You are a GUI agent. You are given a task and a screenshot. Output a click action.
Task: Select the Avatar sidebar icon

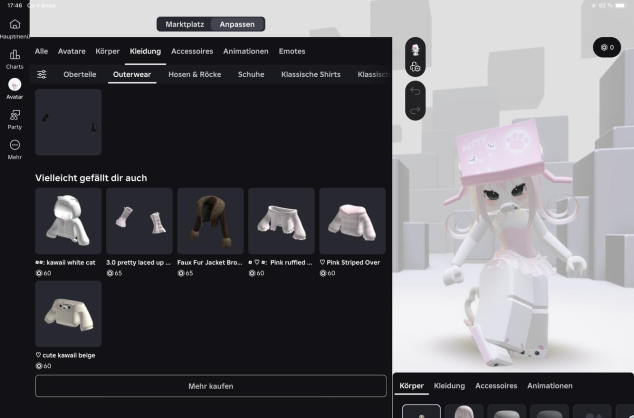point(14,86)
